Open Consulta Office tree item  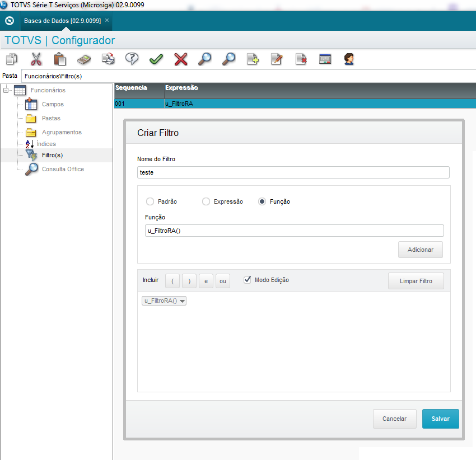(63, 169)
